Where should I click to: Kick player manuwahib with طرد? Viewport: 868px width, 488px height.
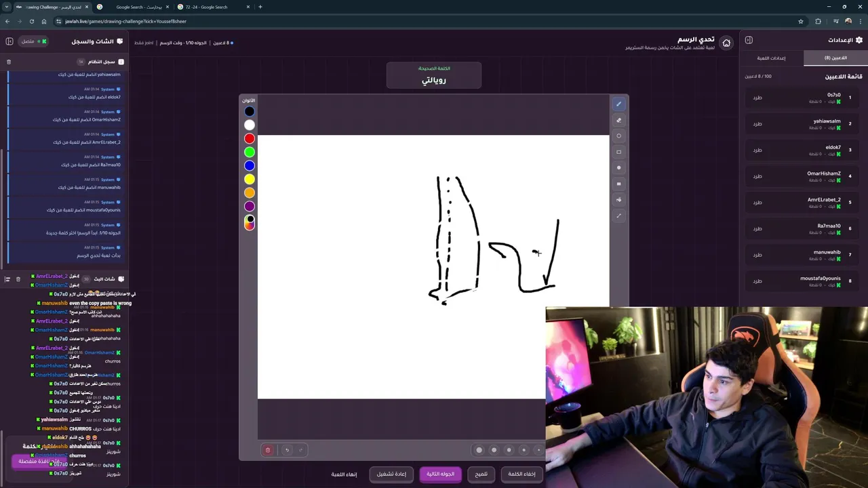757,255
